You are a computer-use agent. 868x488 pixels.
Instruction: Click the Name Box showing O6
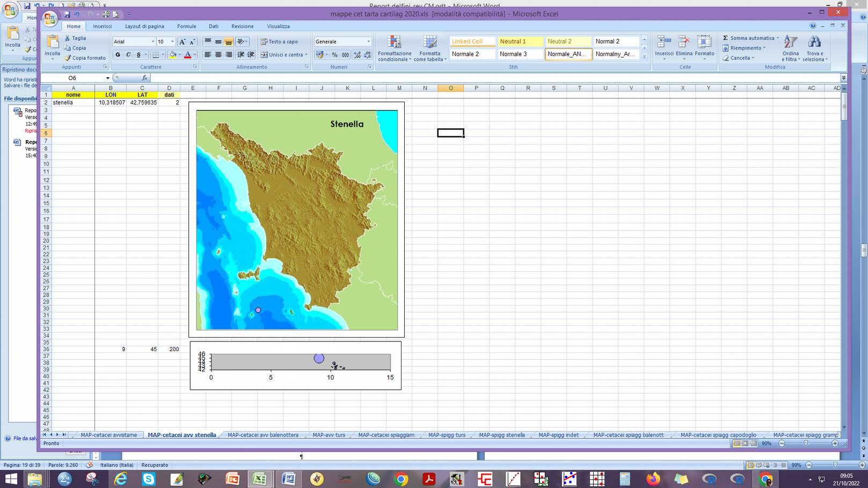point(72,78)
